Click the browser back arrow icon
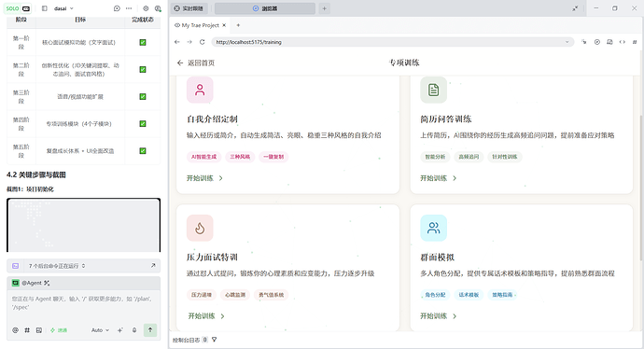The image size is (644, 349). click(177, 42)
